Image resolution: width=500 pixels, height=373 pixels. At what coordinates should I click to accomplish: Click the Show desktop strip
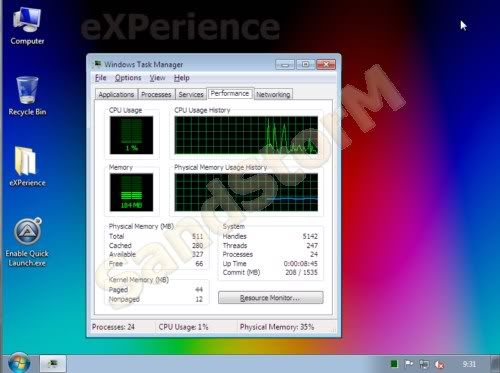click(x=495, y=364)
